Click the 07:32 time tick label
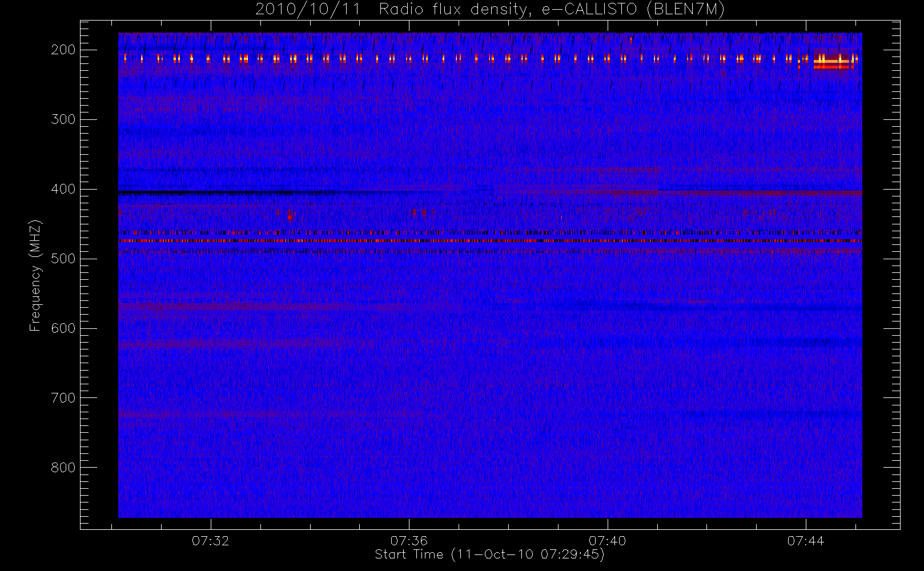The height and width of the screenshot is (571, 924). [x=210, y=541]
